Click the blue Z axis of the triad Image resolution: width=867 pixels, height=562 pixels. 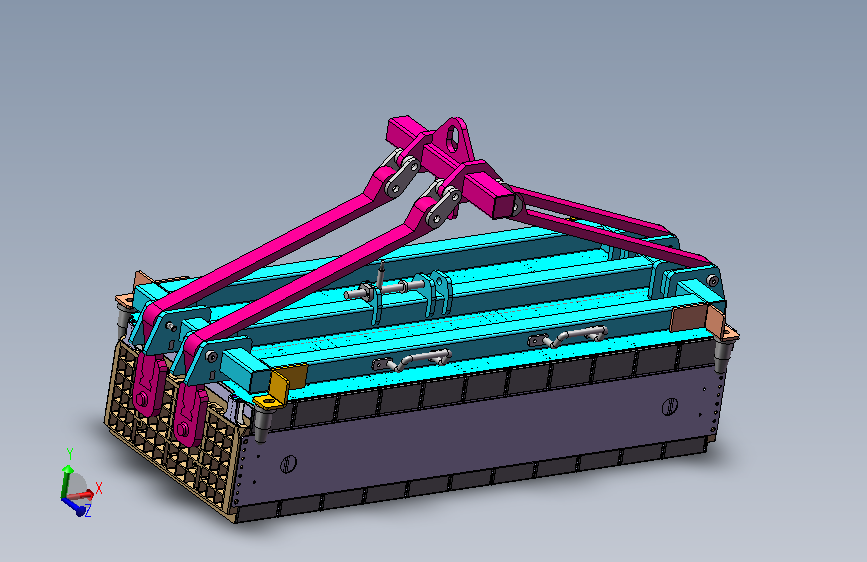(74, 506)
